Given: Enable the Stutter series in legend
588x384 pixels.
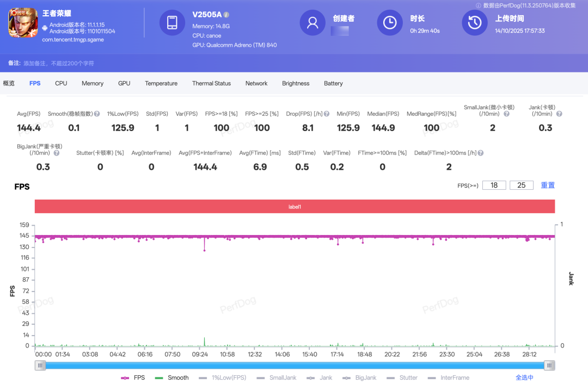Looking at the screenshot, I should click(x=402, y=377).
